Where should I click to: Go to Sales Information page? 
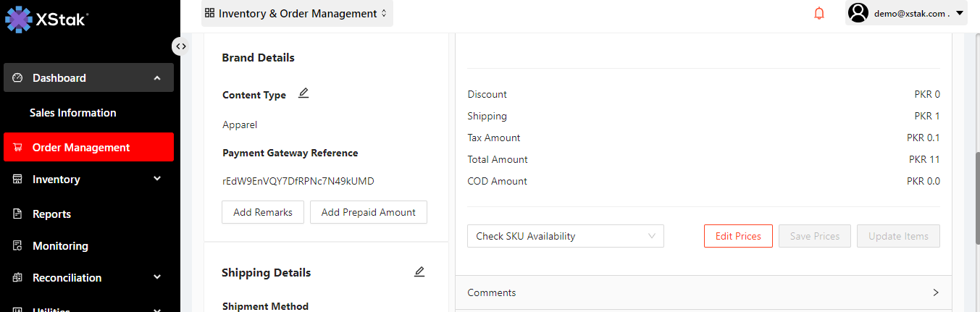coord(72,113)
